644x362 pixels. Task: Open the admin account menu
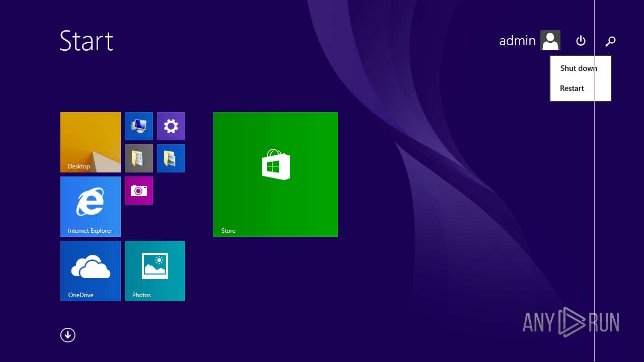(529, 41)
